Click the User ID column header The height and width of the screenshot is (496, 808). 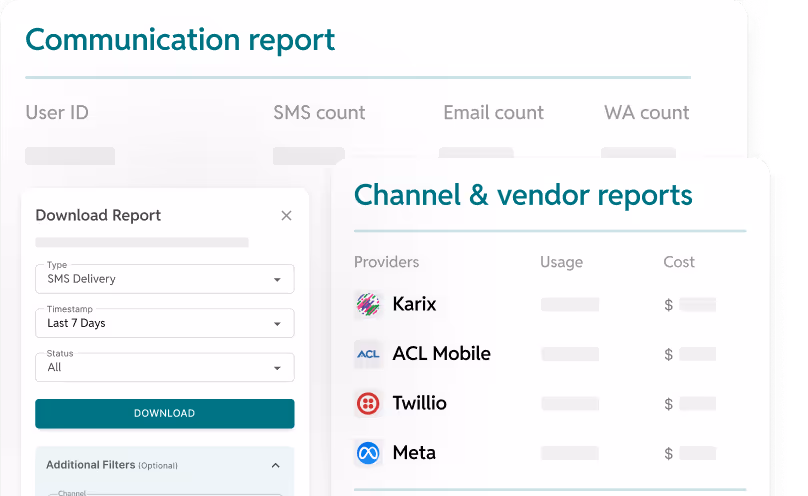(x=57, y=113)
